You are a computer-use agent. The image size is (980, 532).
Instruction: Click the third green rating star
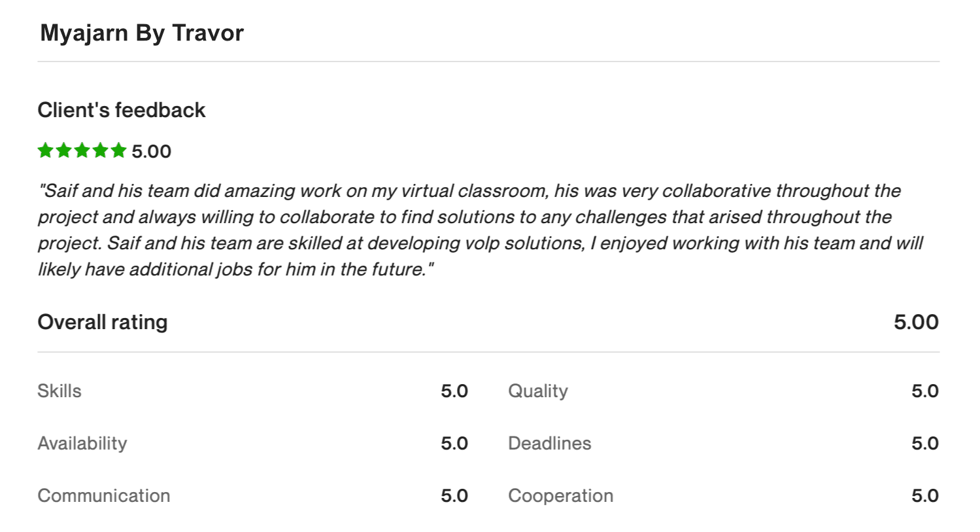82,151
